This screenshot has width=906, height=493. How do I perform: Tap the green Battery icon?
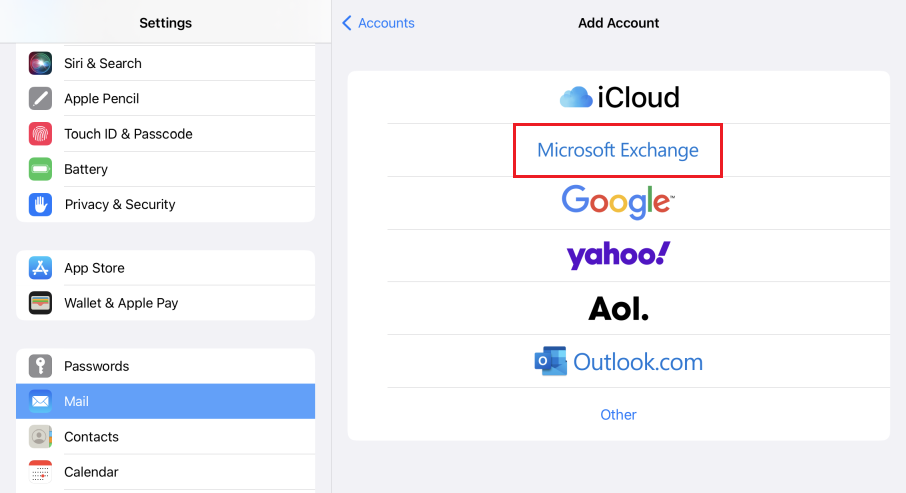40,169
